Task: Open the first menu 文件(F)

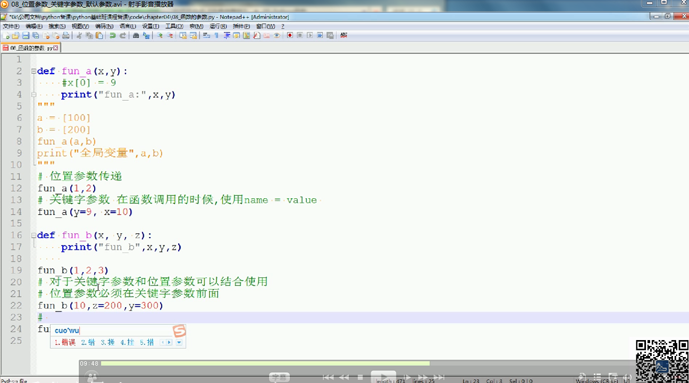Action: 11,26
